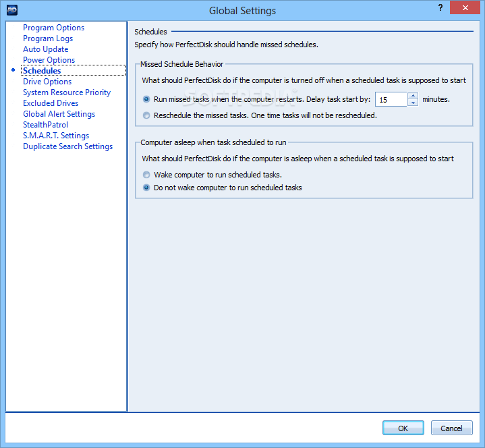Open Duplicate Search Settings

67,146
